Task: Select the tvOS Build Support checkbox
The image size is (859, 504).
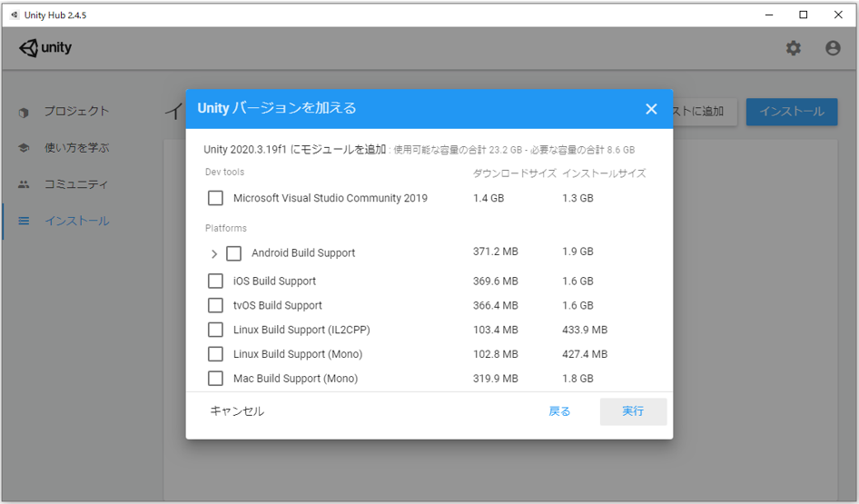Action: (215, 305)
